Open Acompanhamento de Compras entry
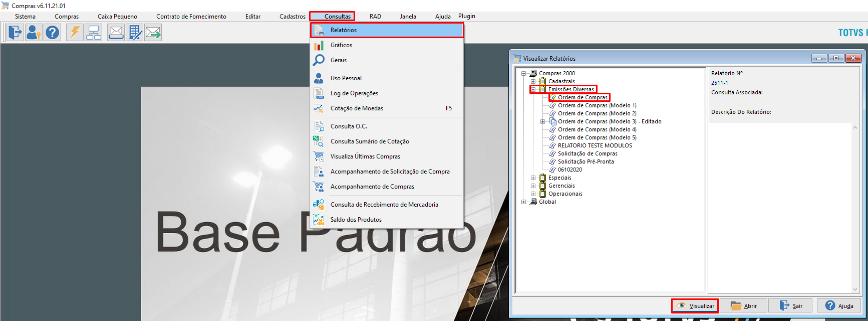 click(387, 187)
